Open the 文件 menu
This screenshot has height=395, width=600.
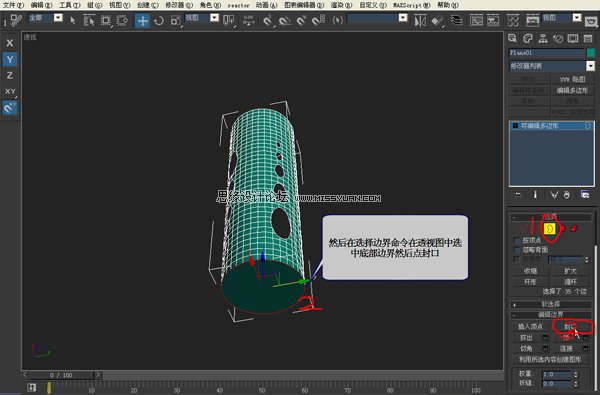(x=13, y=5)
